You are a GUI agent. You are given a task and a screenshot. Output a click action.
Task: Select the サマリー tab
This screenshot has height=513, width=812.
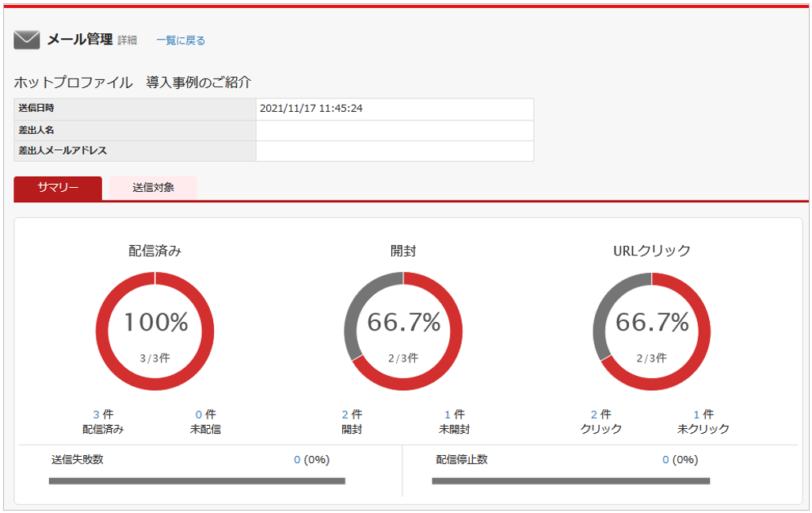pos(58,188)
